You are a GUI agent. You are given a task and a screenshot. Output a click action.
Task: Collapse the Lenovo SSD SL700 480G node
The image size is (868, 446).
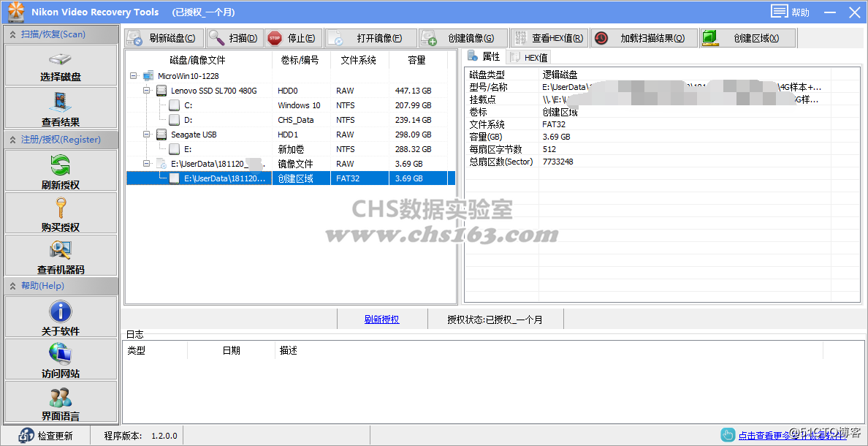pos(146,91)
